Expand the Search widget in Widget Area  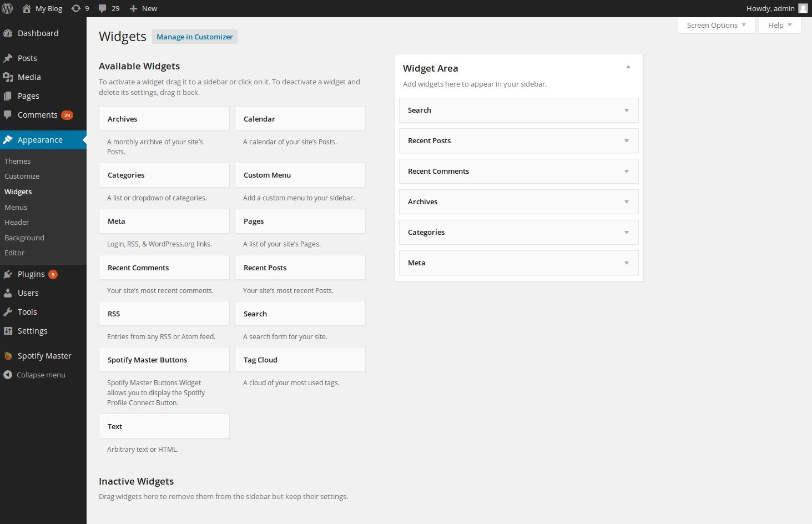point(627,110)
